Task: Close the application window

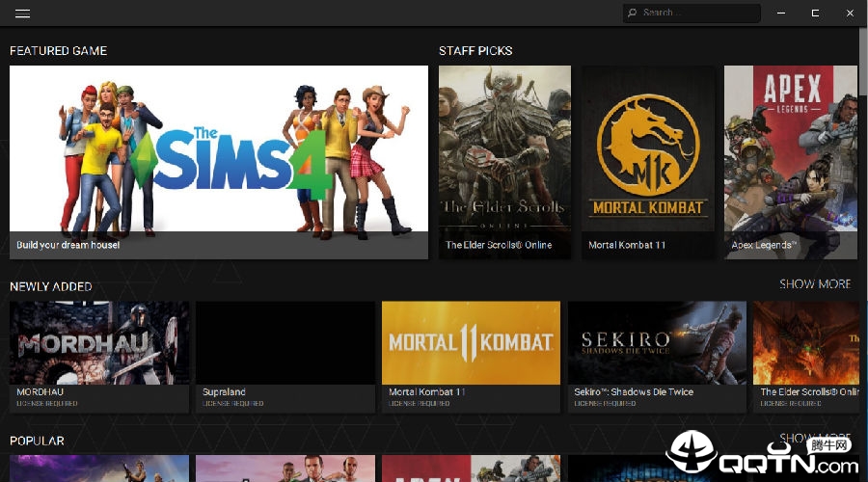Action: [850, 13]
